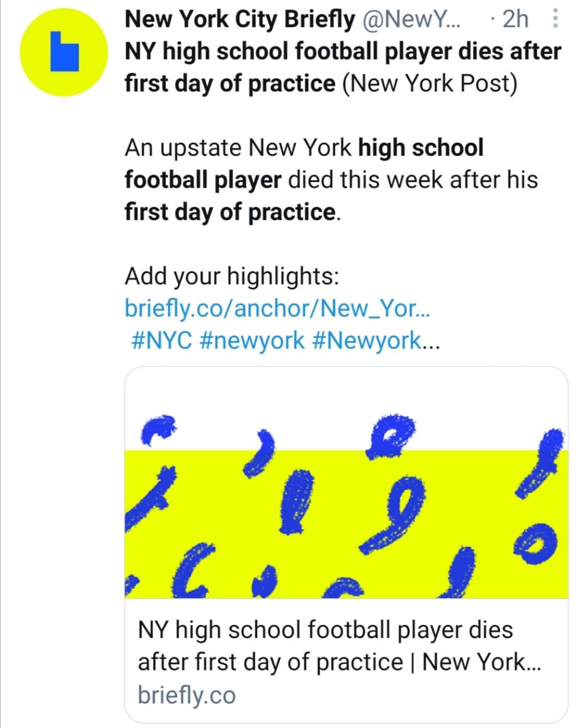Open the tweet's three-dot more options menu
This screenshot has width=588, height=728.
tap(556, 20)
